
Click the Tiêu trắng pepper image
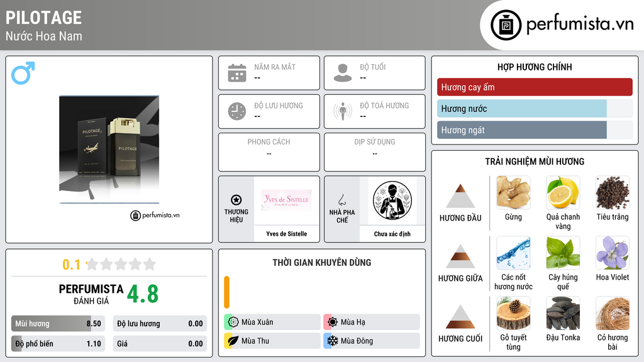(613, 192)
